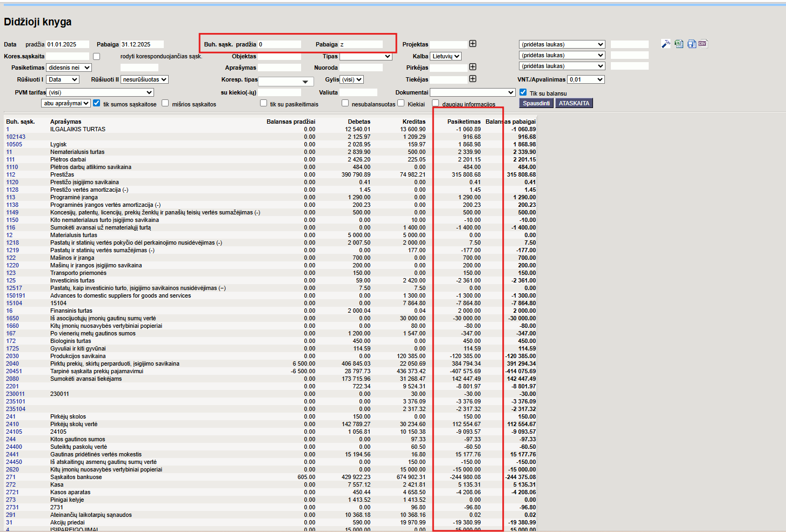Enable the 'mišrios sąskaitos' checkbox
The height and width of the screenshot is (532, 786).
click(x=165, y=103)
